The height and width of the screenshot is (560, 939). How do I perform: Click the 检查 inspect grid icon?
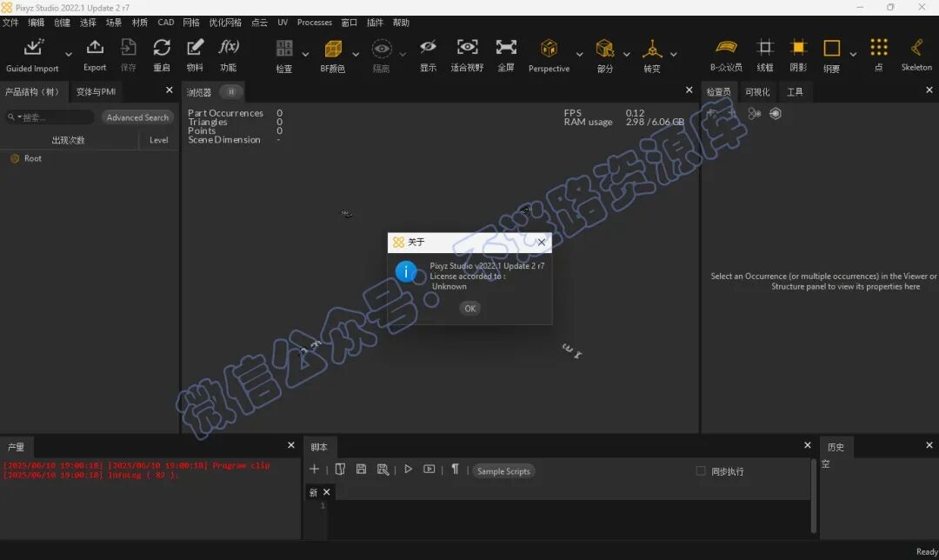[x=284, y=48]
